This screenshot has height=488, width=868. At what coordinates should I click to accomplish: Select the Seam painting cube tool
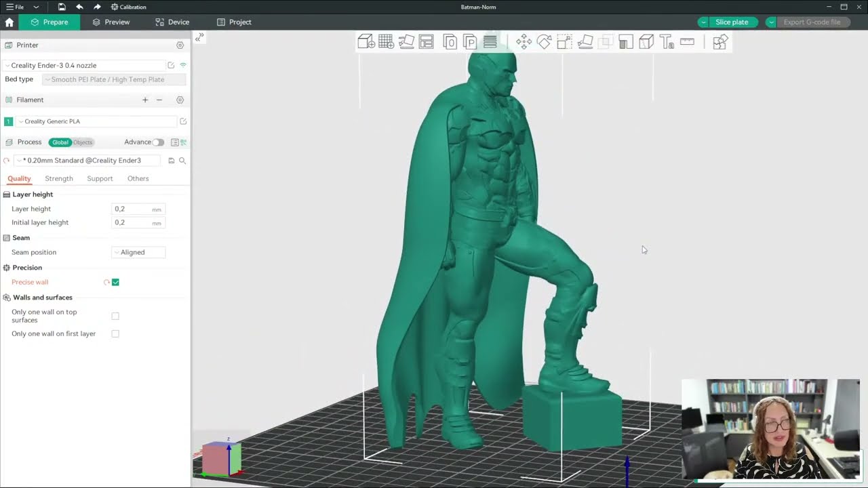pyautogui.click(x=646, y=42)
